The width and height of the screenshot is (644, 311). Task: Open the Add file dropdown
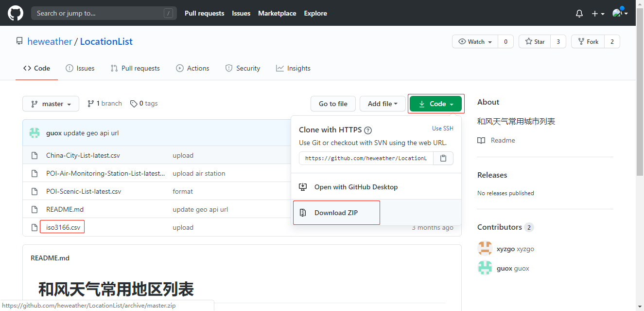click(383, 104)
